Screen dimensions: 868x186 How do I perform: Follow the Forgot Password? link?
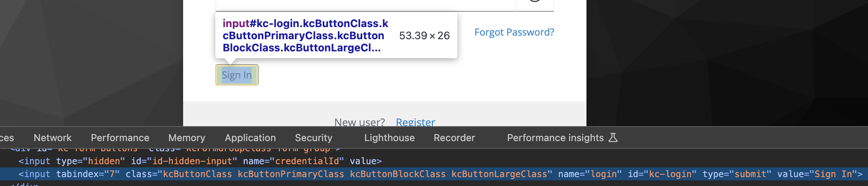click(514, 32)
